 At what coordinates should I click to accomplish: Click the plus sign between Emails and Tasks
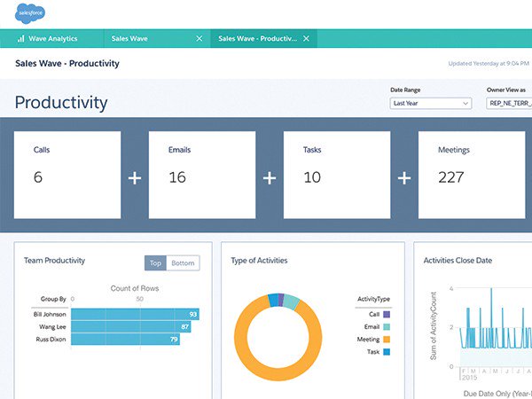click(x=270, y=178)
